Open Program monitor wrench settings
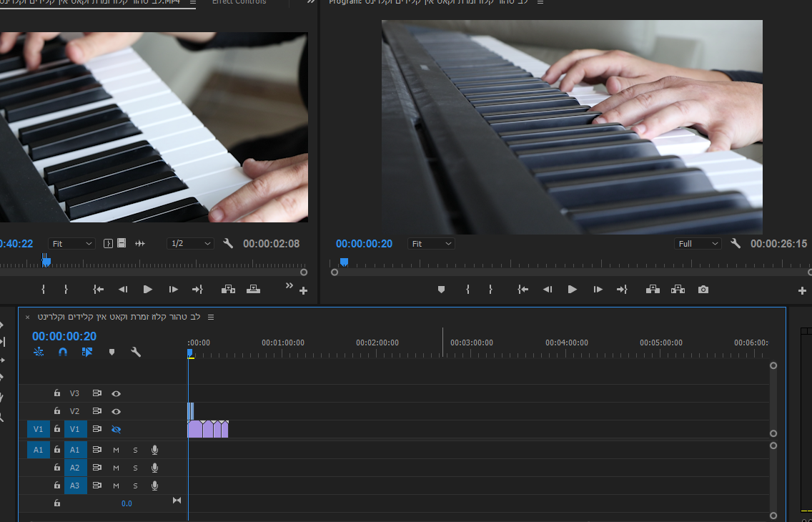This screenshot has height=522, width=812. [x=736, y=243]
